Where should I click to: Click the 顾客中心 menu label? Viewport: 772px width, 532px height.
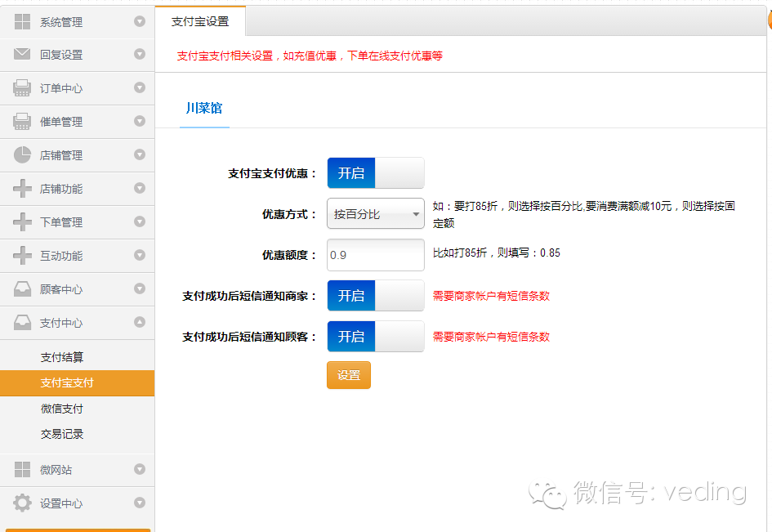(x=61, y=289)
